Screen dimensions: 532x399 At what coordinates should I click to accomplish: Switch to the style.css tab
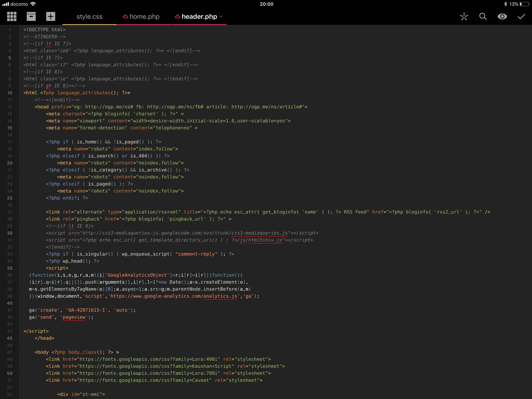click(89, 17)
